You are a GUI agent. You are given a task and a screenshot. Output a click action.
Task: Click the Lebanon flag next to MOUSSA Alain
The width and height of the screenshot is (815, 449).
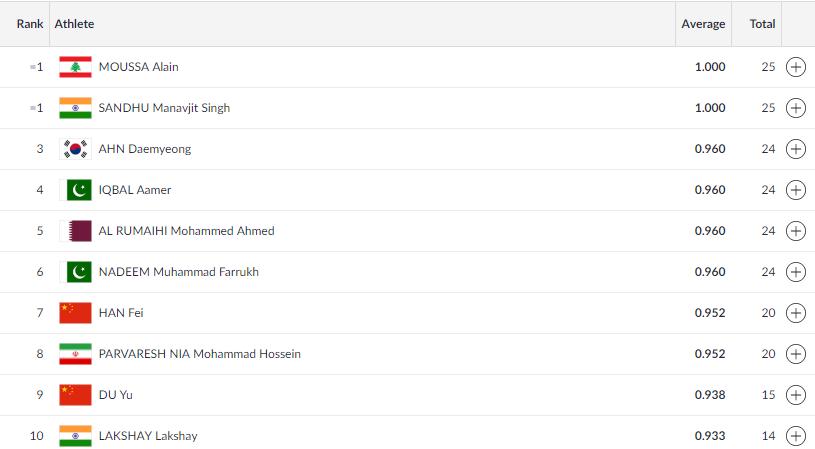click(75, 67)
